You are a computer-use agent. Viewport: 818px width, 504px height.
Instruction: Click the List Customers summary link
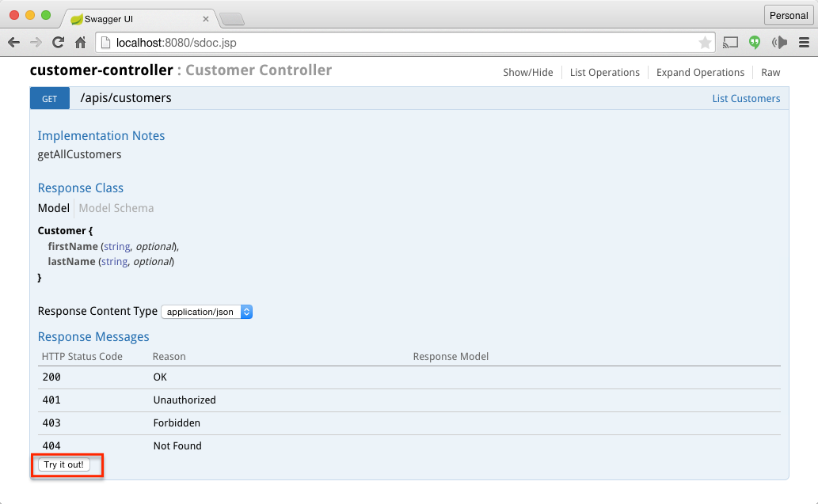coord(746,99)
